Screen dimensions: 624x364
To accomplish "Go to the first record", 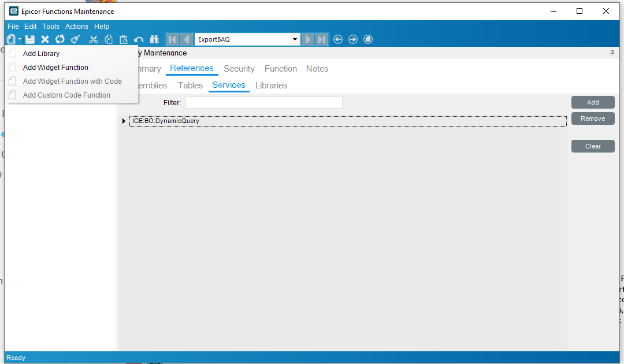I will pos(172,39).
